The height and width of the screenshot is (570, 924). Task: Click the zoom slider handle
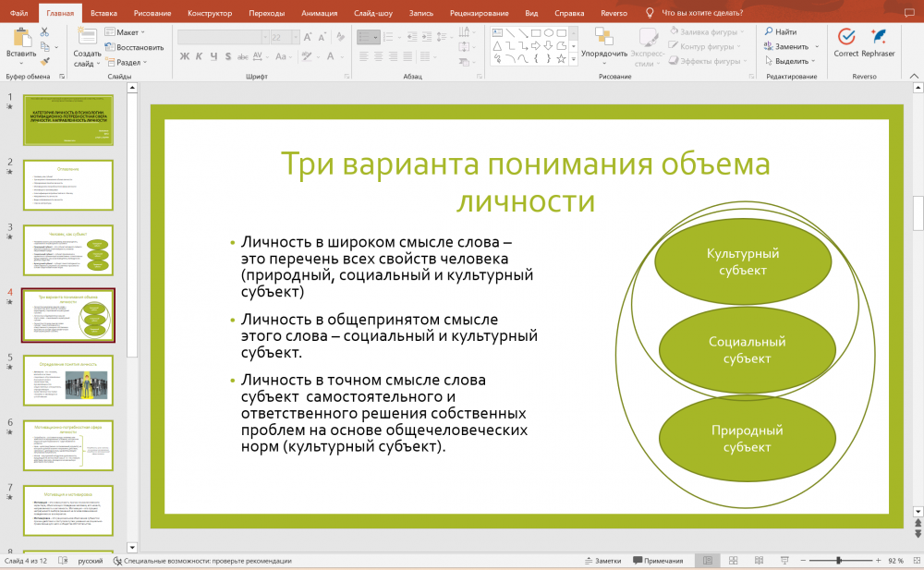coord(838,561)
